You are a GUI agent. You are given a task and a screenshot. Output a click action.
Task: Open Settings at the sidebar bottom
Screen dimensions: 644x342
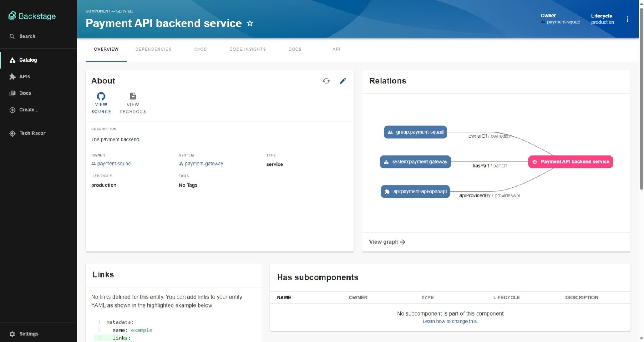[x=29, y=334]
